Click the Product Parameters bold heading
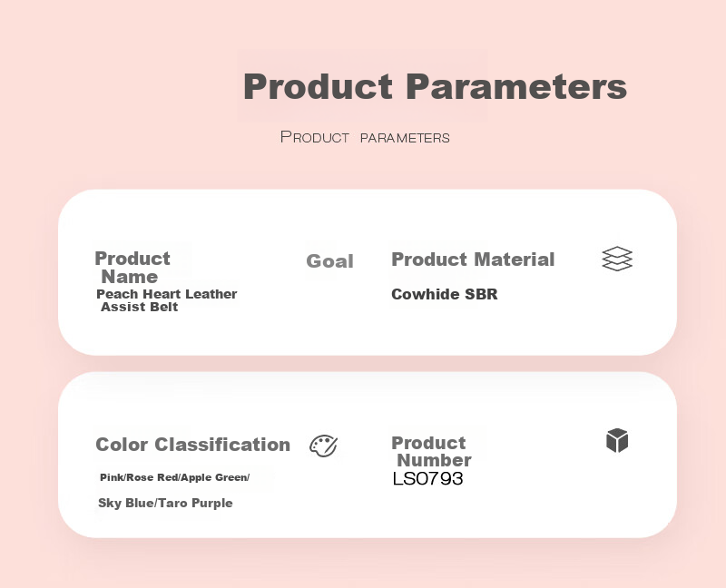 (x=435, y=86)
